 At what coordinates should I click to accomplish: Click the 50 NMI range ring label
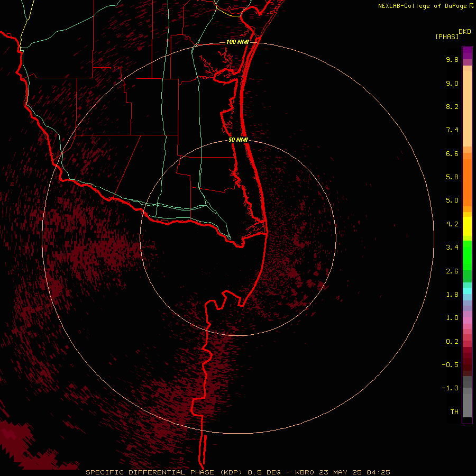point(238,140)
